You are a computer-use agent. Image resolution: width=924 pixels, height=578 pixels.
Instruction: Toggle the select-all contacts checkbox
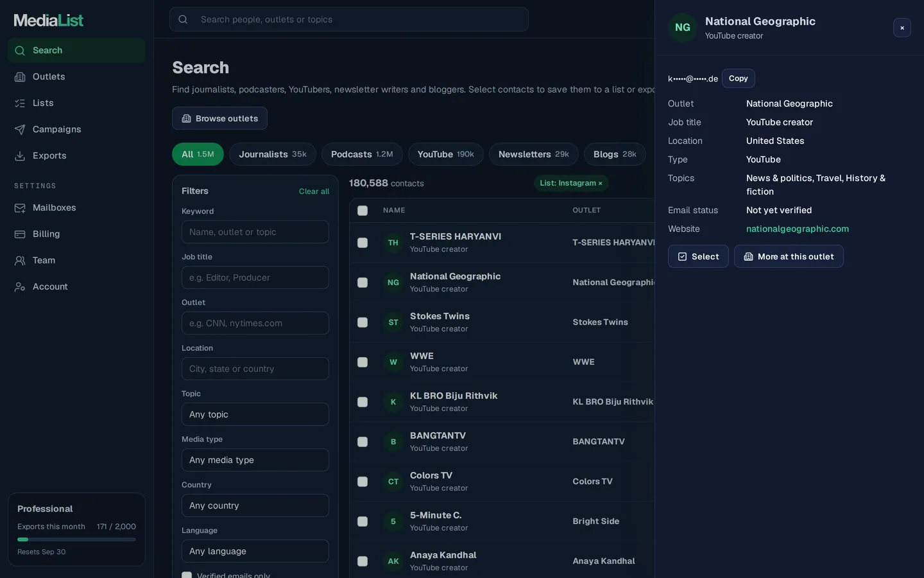click(363, 211)
